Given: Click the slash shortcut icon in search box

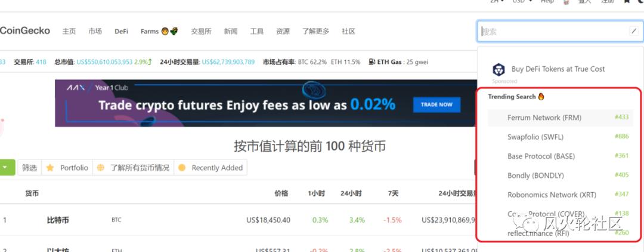Looking at the screenshot, I should [x=634, y=31].
